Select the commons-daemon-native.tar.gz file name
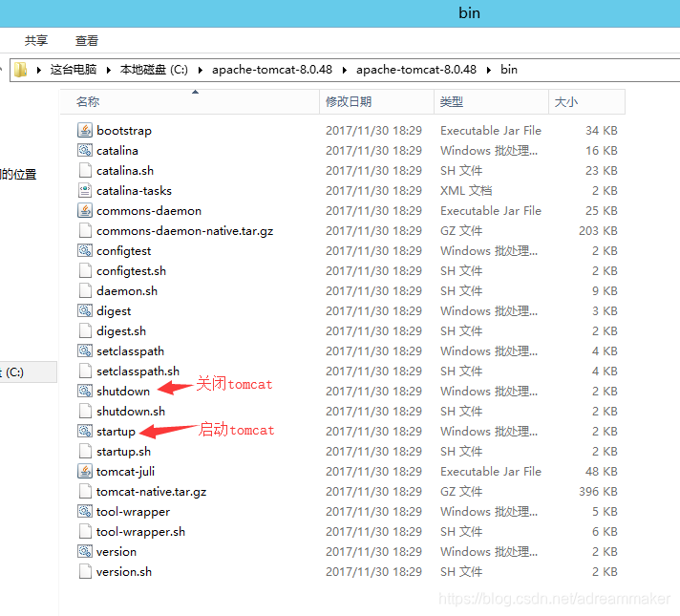 (x=184, y=231)
